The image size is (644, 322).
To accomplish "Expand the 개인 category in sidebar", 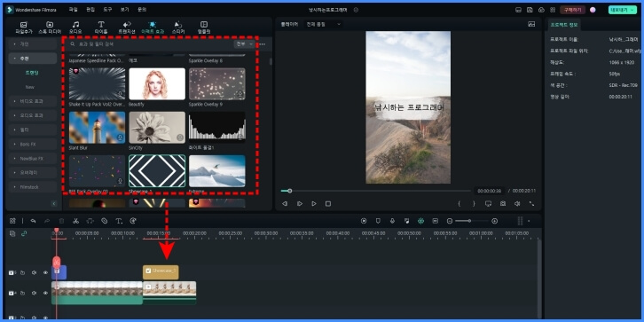I will click(x=33, y=44).
